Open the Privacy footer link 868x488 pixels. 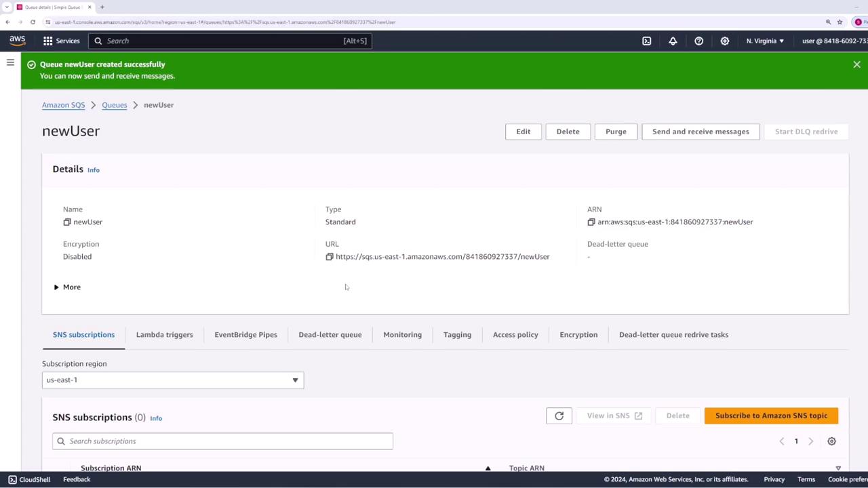pos(774,479)
